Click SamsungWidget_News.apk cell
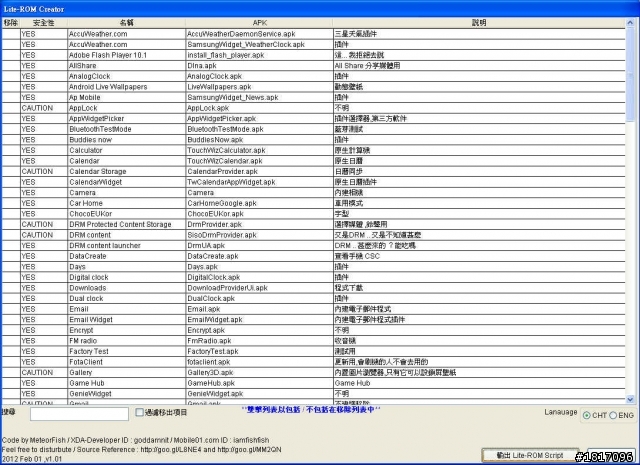This screenshot has width=640, height=465. (x=259, y=98)
